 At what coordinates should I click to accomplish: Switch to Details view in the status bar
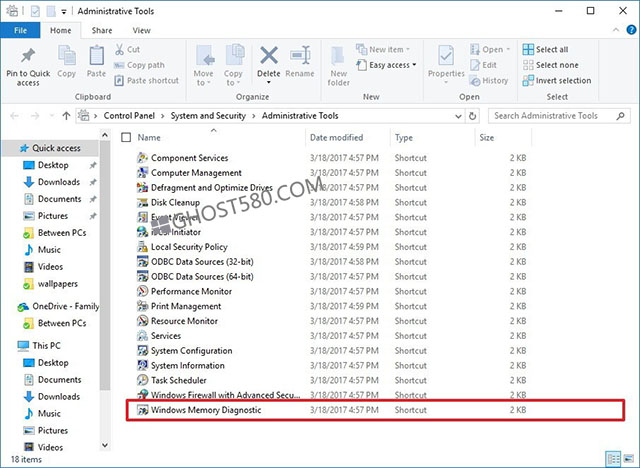(613, 459)
